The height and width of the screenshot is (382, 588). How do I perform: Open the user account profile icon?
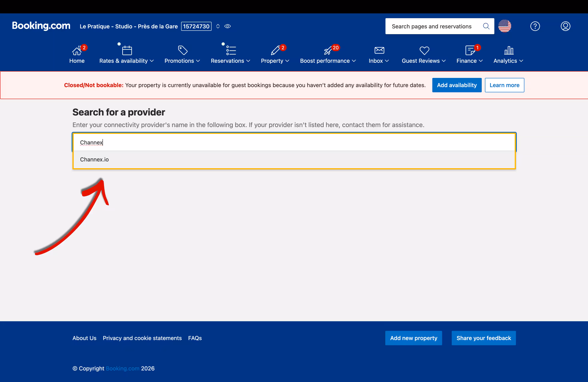(565, 26)
